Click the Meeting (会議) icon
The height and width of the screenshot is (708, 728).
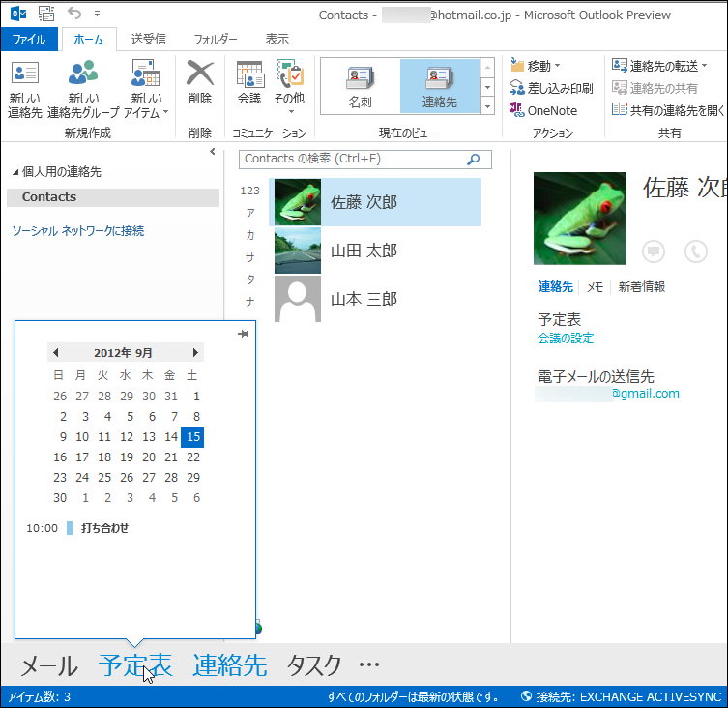pyautogui.click(x=249, y=74)
